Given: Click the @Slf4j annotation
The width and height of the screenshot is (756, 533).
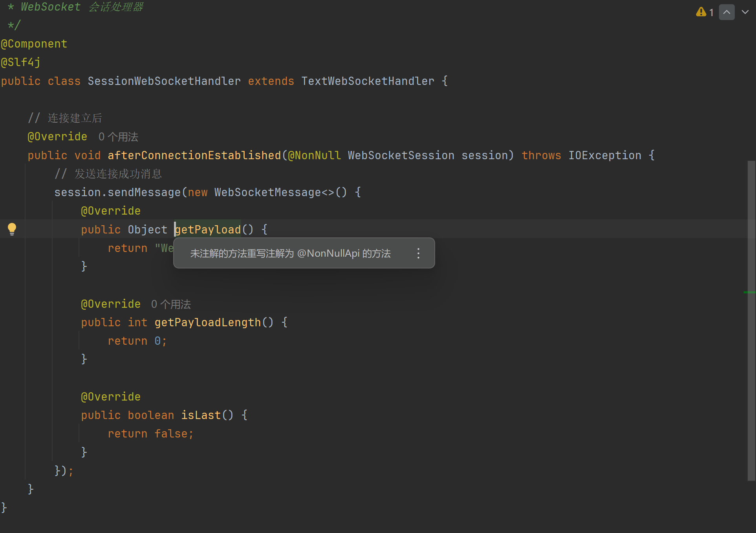Looking at the screenshot, I should click(20, 62).
